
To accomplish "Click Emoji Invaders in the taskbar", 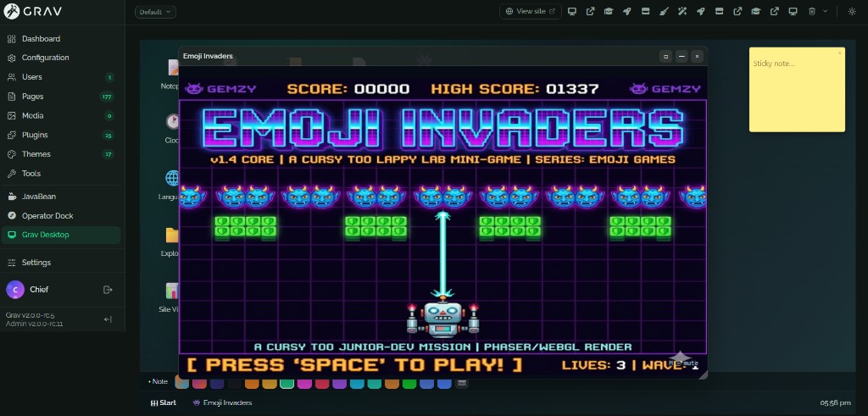I will click(223, 402).
